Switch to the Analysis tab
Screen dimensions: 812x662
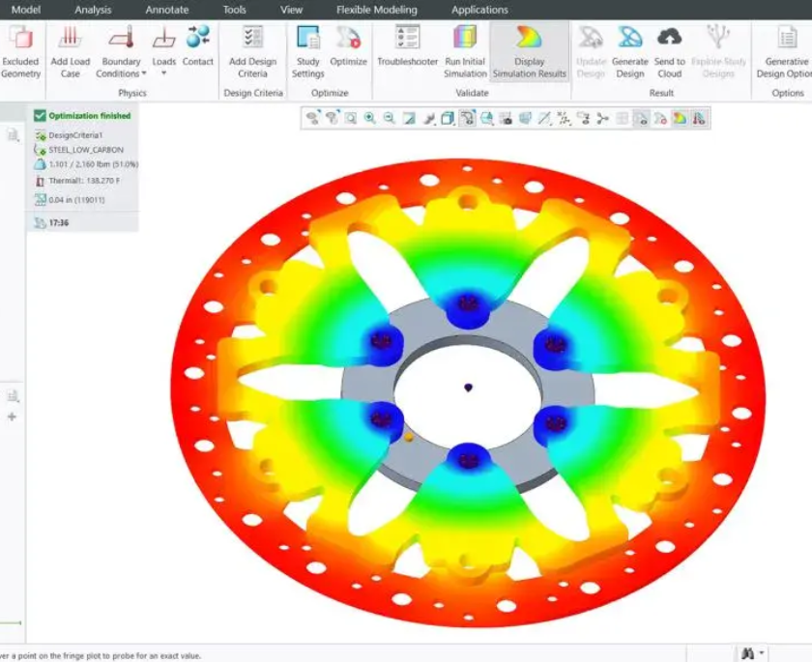[93, 10]
